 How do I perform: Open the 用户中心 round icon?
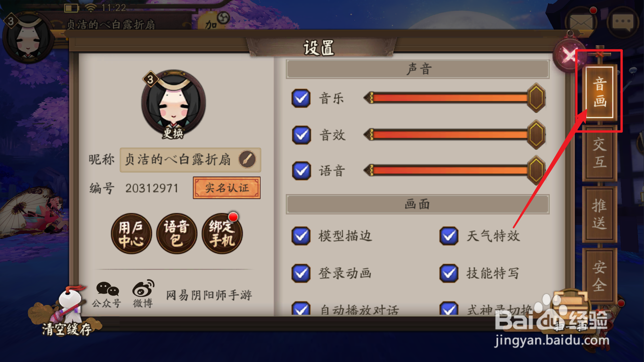click(131, 234)
